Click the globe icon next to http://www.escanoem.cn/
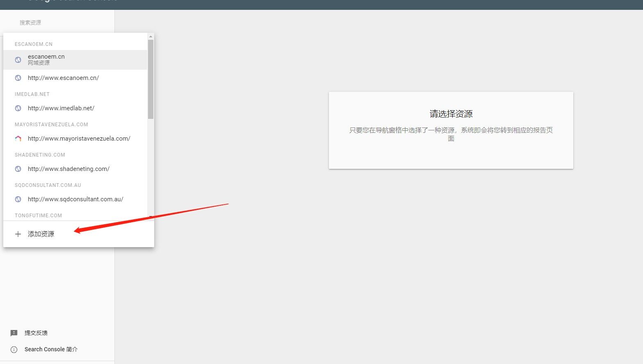This screenshot has height=364, width=643. pos(18,78)
